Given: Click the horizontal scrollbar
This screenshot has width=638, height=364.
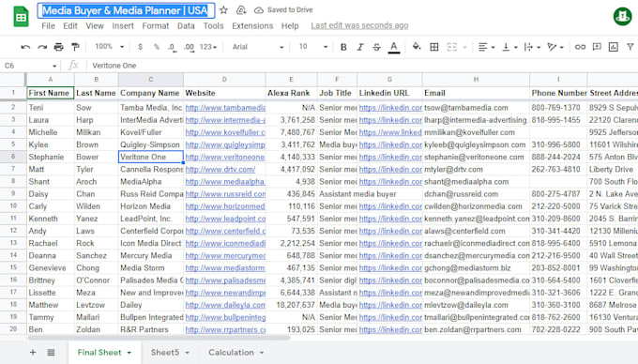Looking at the screenshot, I should [159, 338].
